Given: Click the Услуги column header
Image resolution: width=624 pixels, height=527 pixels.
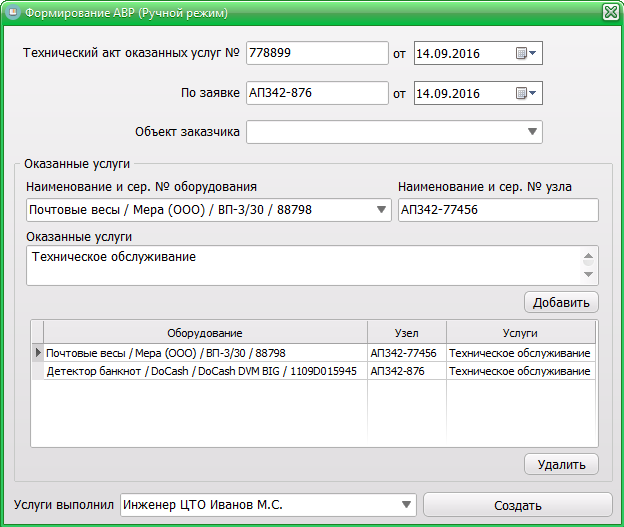Looking at the screenshot, I should [520, 332].
